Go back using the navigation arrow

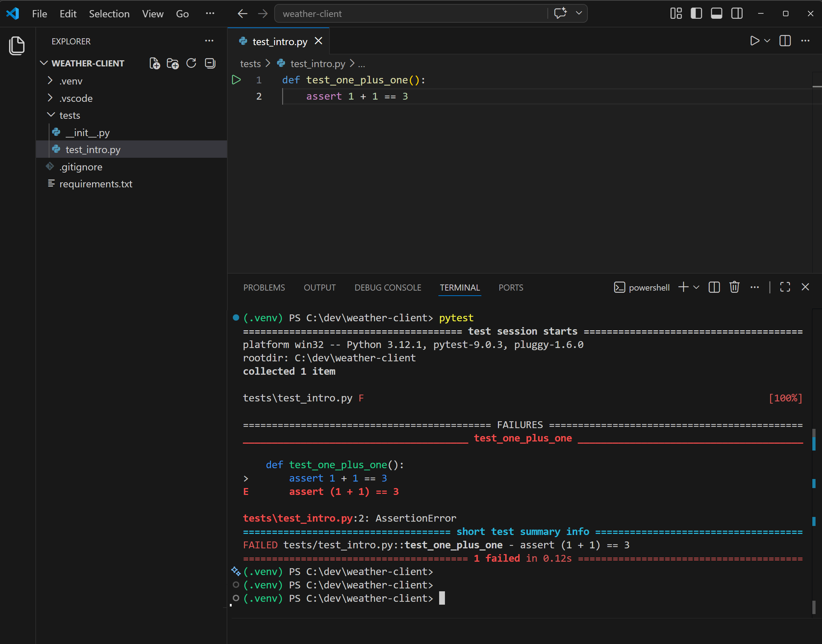243,14
